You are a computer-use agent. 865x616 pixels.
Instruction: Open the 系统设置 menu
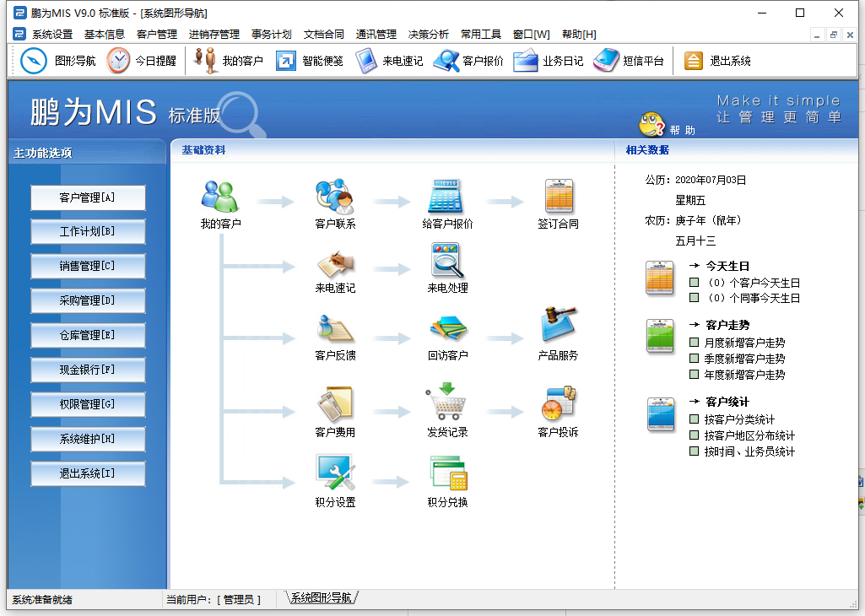(52, 35)
